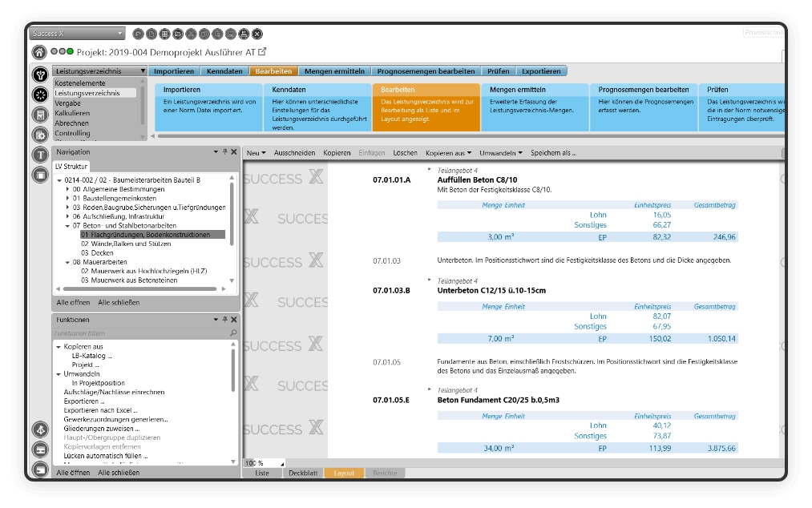Switch to the Prüfen ribbon tab

point(498,71)
